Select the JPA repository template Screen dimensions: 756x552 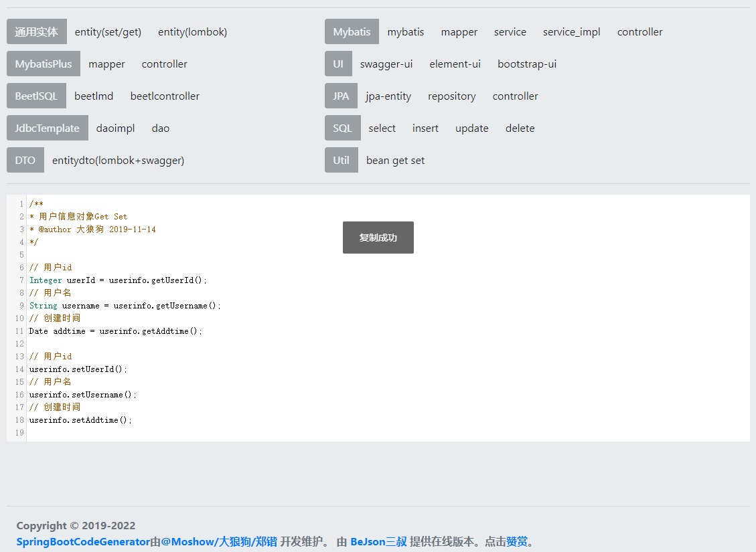point(451,96)
